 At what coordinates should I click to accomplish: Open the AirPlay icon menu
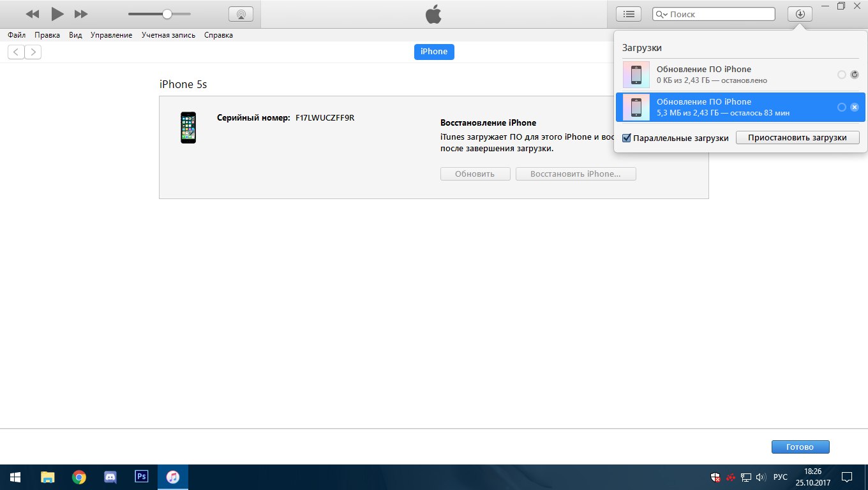241,13
